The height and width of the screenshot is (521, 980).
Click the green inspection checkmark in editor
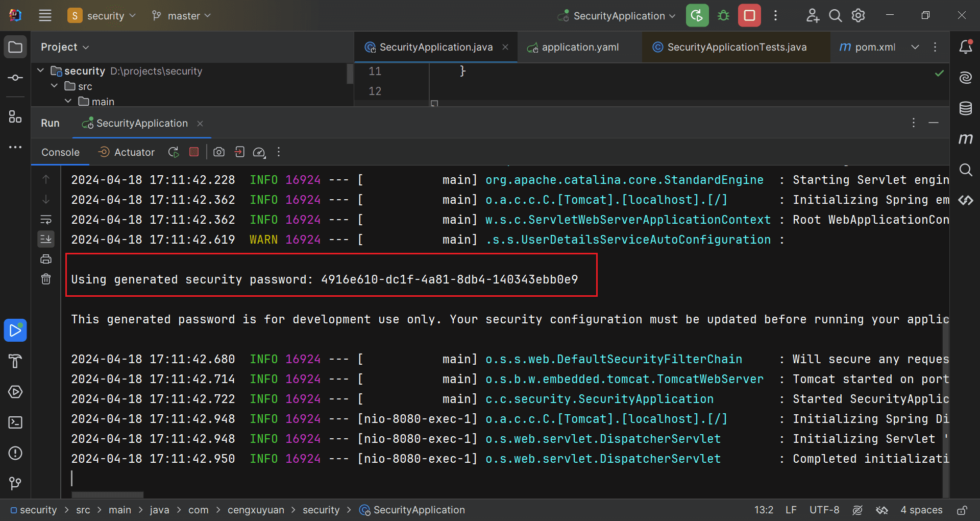click(939, 74)
